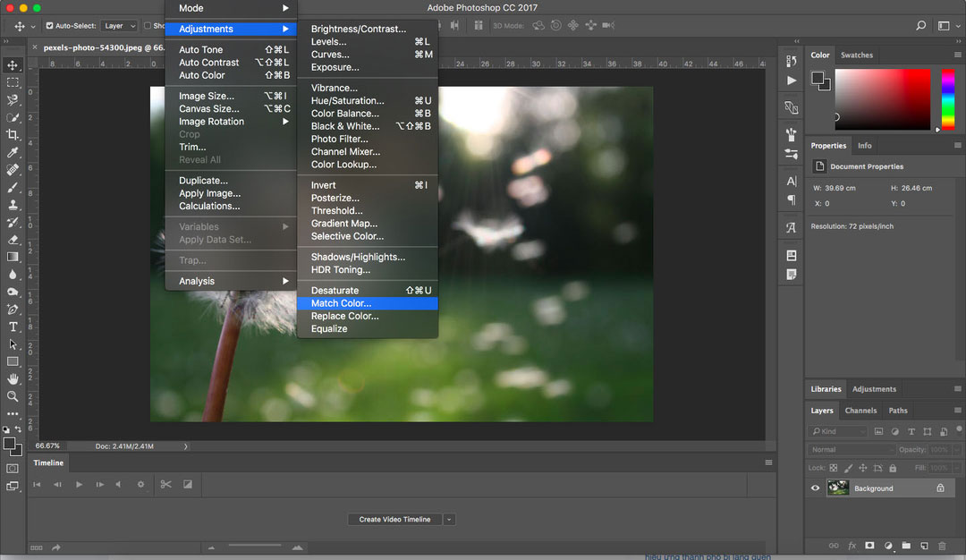Select the Eyedropper tool
This screenshot has height=560, width=966.
tap(13, 152)
